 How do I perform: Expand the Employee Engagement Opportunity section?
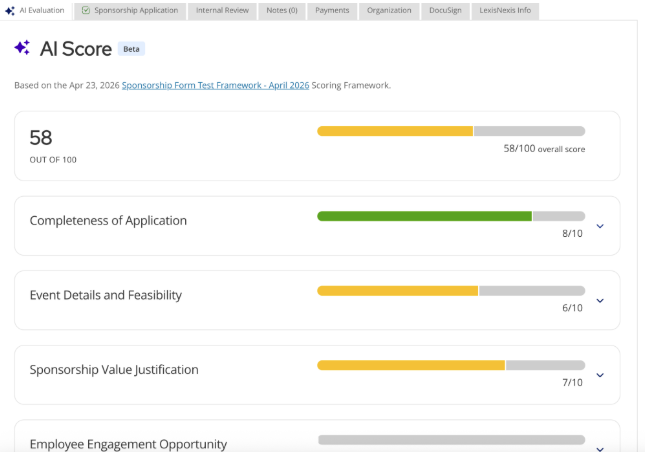coord(600,448)
